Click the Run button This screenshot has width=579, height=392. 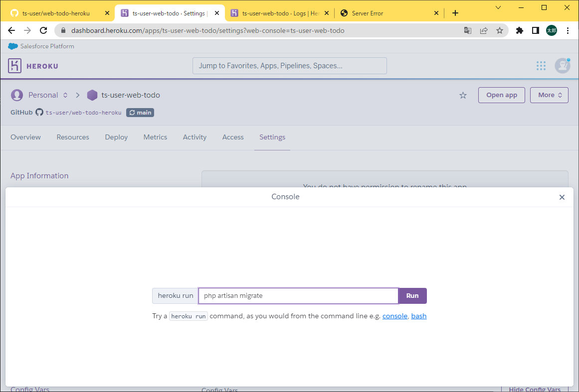pos(412,296)
